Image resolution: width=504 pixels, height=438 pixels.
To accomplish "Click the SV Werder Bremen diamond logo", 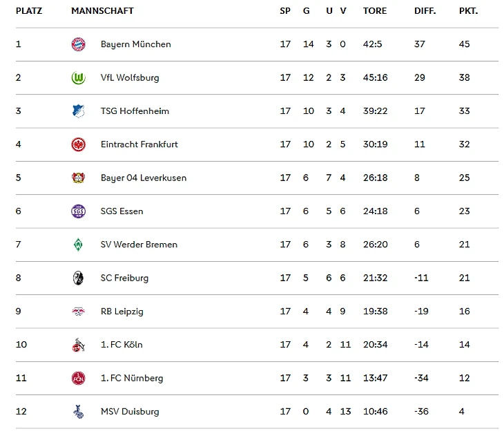I will (x=78, y=245).
